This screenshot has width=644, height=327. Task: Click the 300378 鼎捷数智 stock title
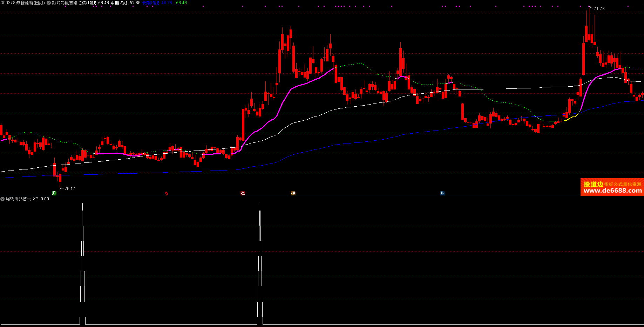click(x=23, y=3)
